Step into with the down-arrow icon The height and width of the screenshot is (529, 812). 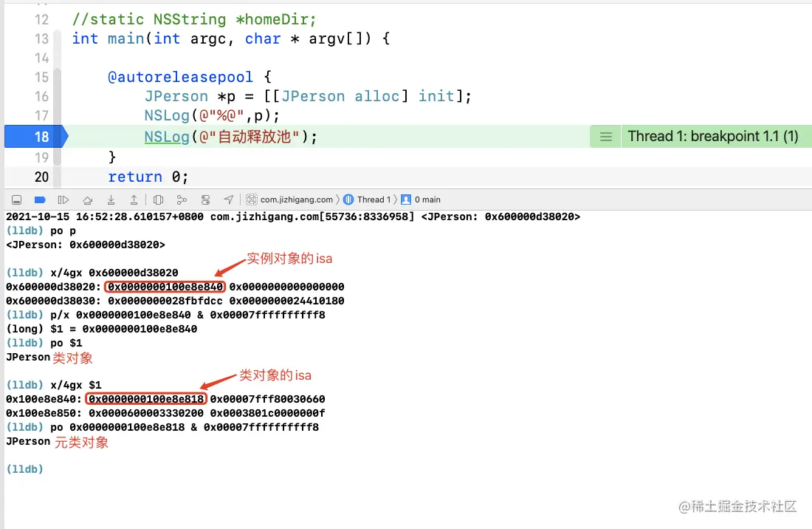[x=111, y=199]
